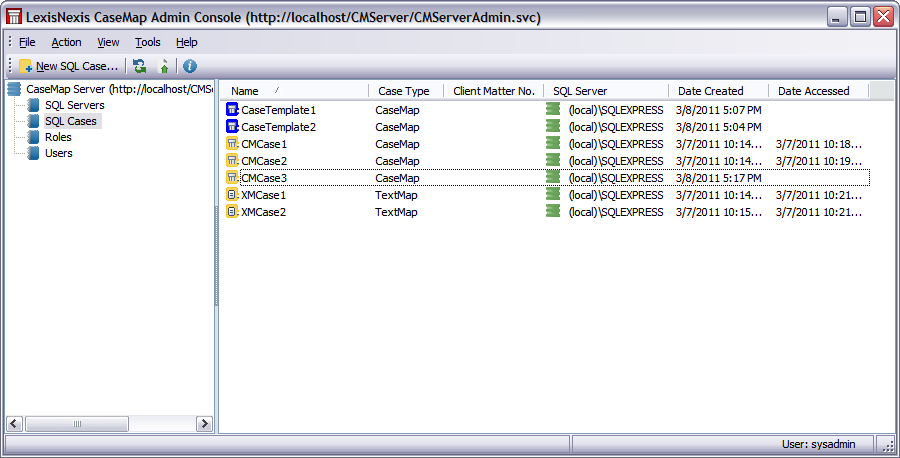Click the 3/8/2011 5:17 PM created date
This screenshot has width=900, height=458.
(719, 178)
